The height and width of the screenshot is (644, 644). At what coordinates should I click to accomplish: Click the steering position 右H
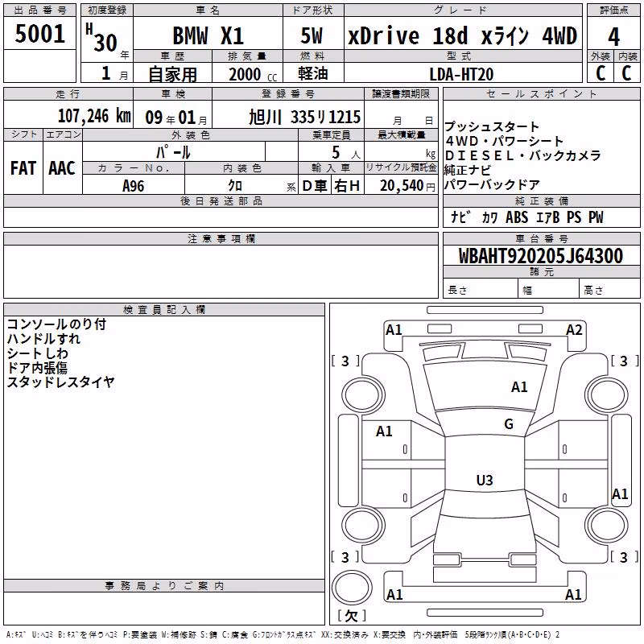point(347,186)
